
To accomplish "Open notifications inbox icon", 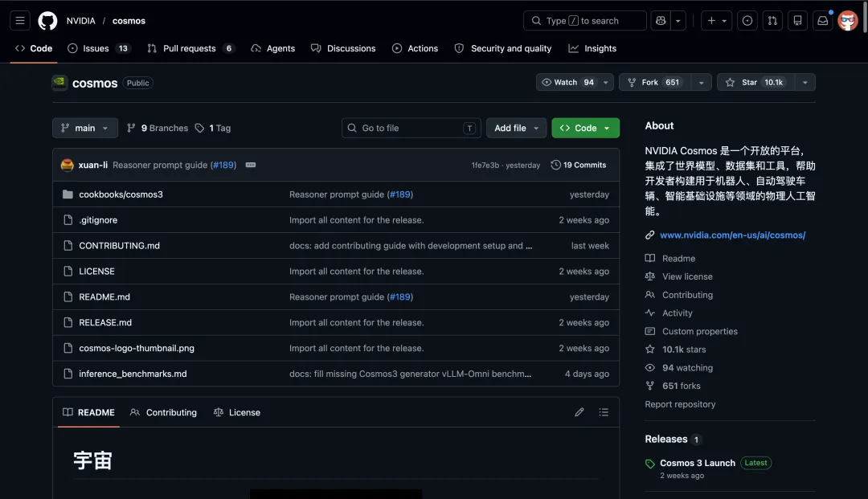I will [x=823, y=21].
